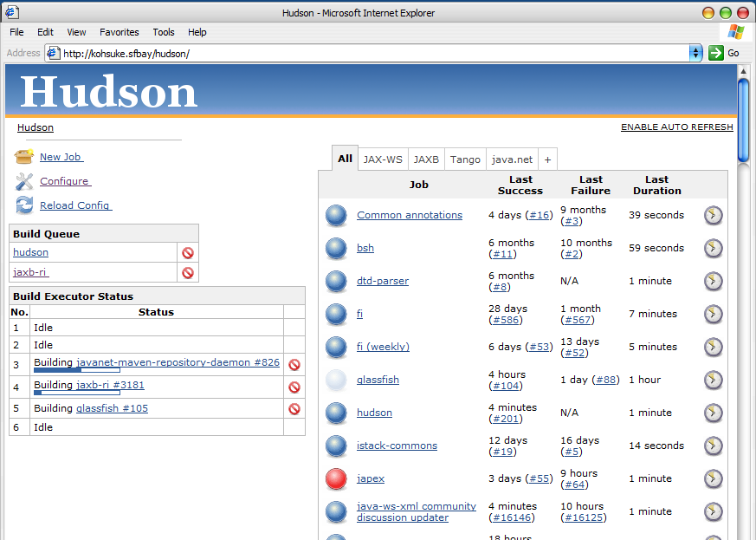This screenshot has height=540, width=756.
Task: Open the Configure link
Action: pos(65,181)
